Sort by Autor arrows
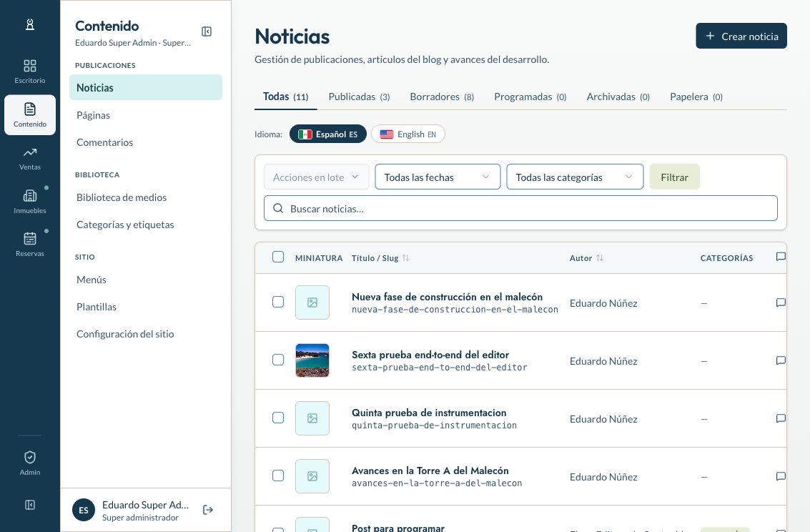The width and height of the screenshot is (810, 532). (x=600, y=257)
